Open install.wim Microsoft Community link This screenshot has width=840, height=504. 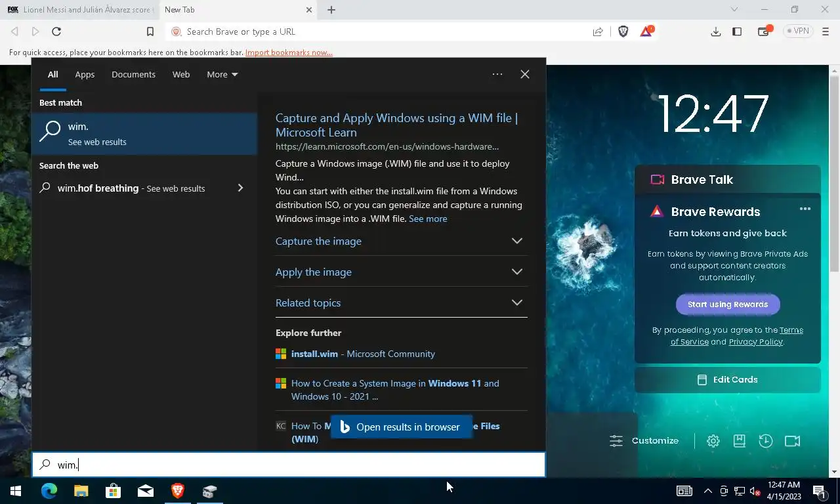point(363,354)
